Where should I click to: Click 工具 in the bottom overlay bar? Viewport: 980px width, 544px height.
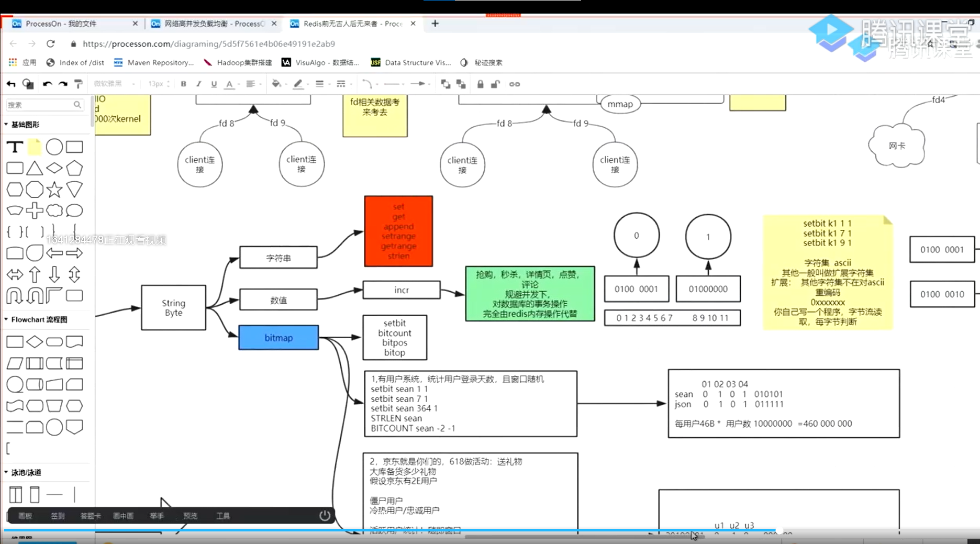(x=223, y=516)
